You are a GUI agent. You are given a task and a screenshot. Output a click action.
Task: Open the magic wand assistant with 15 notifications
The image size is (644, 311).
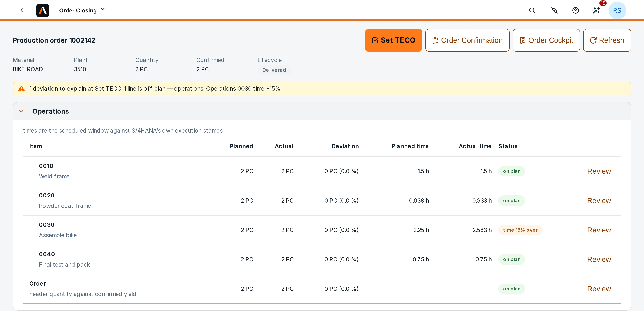[597, 10]
